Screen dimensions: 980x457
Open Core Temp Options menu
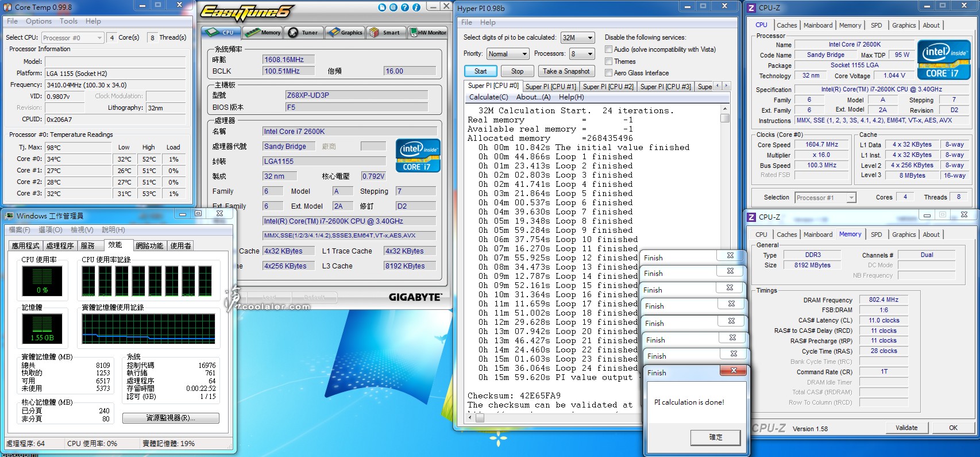(x=38, y=21)
